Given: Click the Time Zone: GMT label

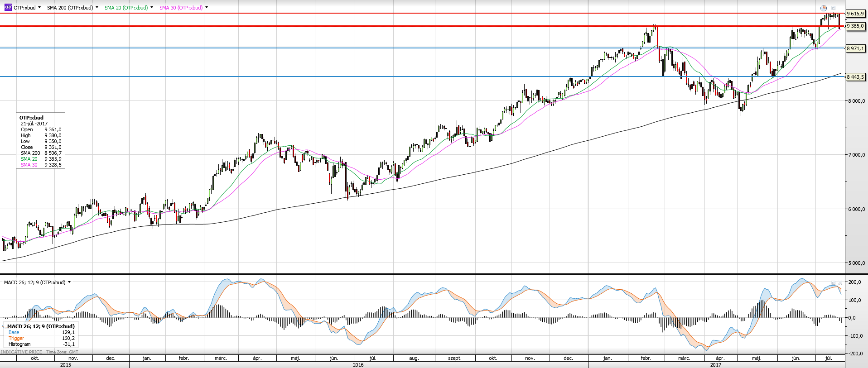Looking at the screenshot, I should point(62,352).
